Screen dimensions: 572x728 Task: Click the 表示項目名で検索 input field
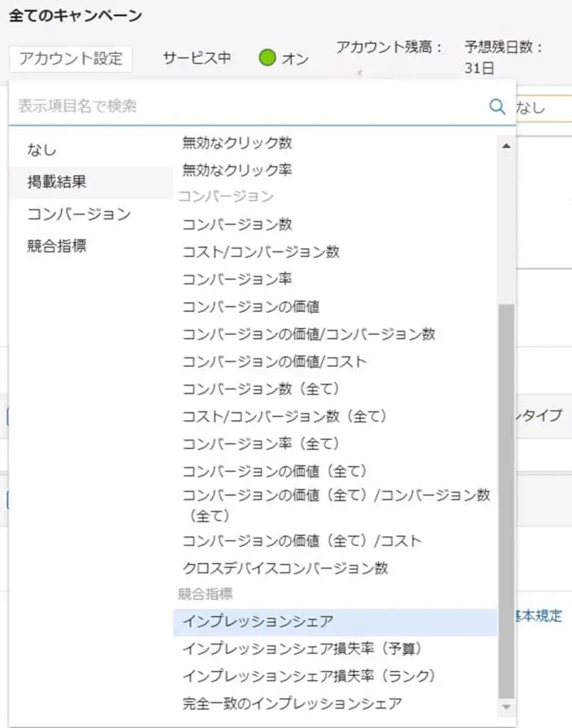pos(213,107)
